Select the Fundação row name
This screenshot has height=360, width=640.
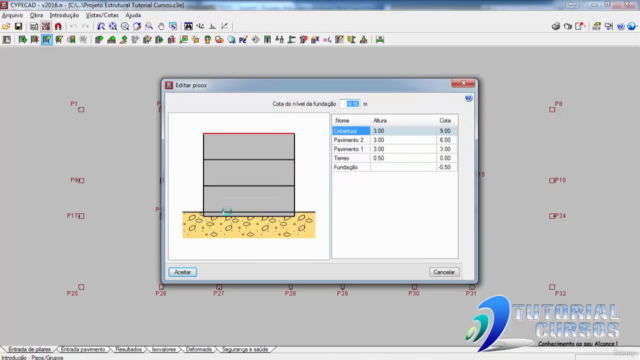point(351,167)
